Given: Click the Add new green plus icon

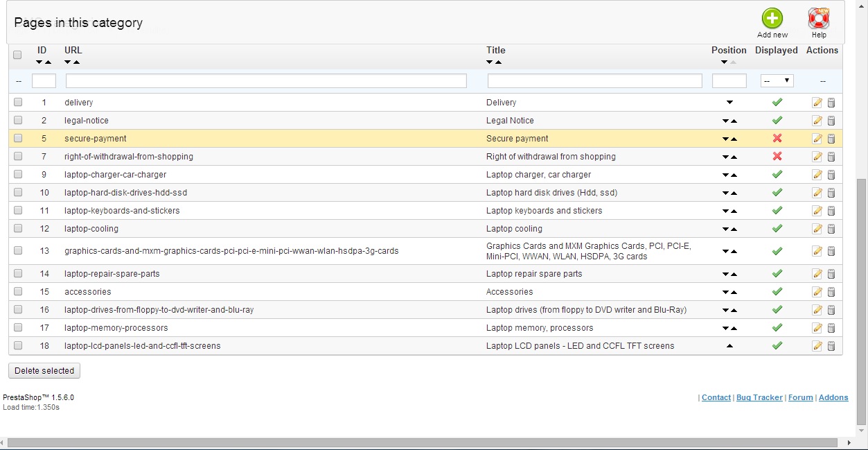Looking at the screenshot, I should tap(772, 19).
